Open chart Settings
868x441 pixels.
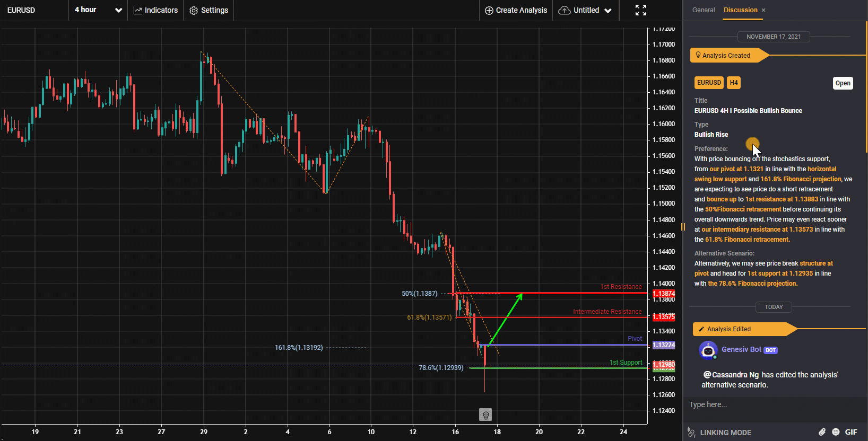209,10
